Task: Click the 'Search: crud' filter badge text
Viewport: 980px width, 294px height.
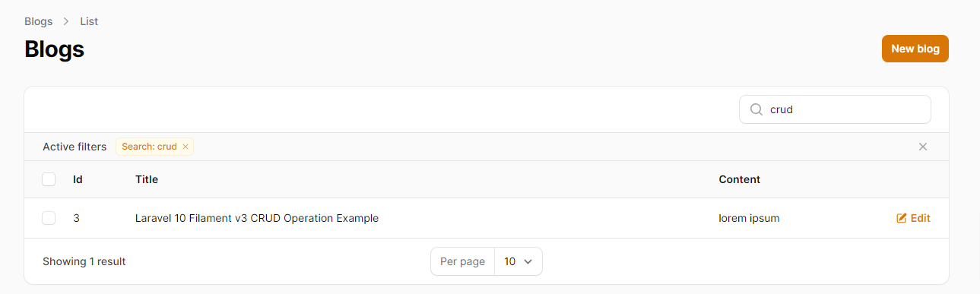Action: coord(149,147)
